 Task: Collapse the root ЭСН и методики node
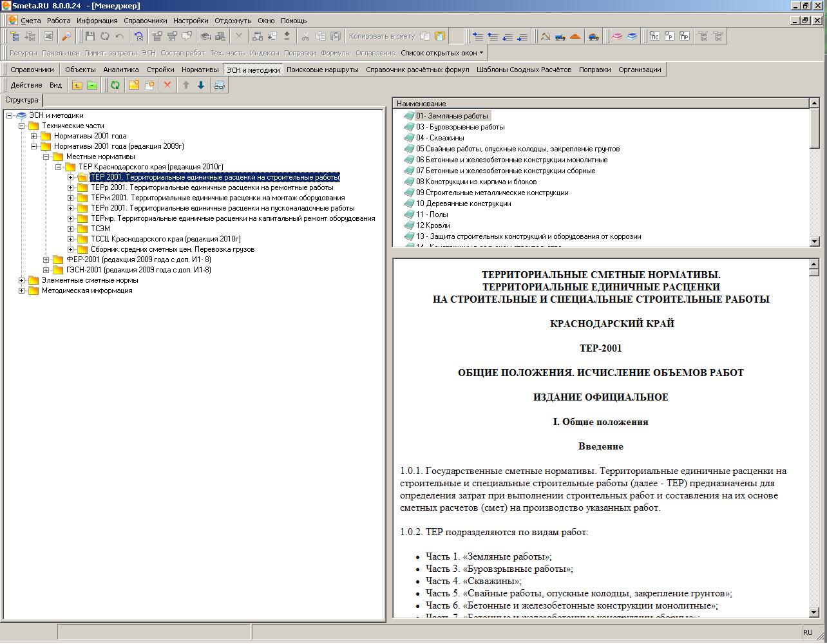[9, 115]
